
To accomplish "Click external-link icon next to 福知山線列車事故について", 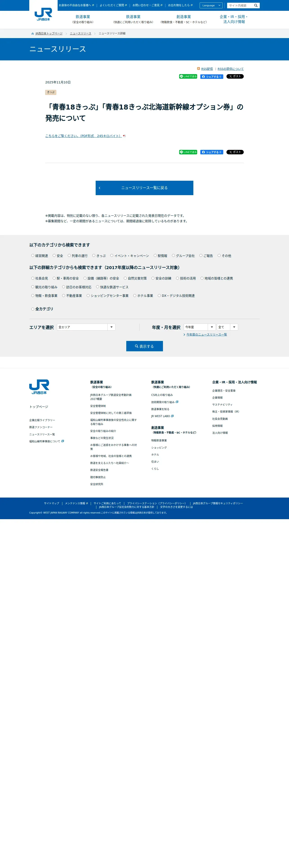I will pos(63,441).
